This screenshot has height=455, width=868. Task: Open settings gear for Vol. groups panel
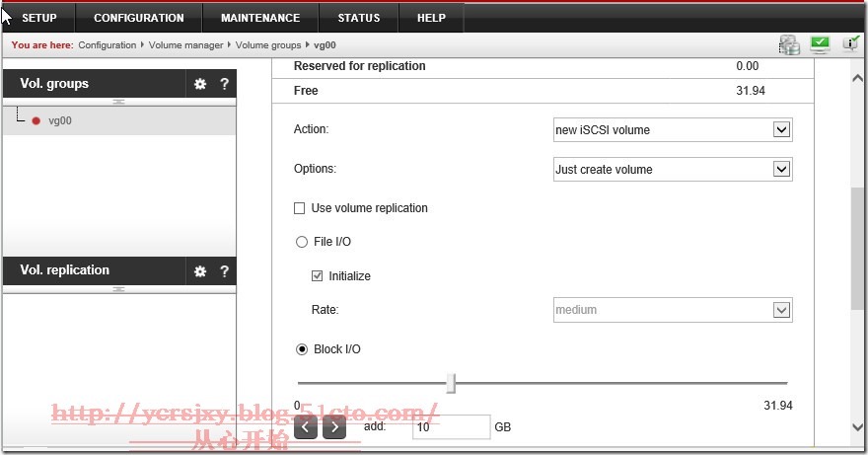200,84
